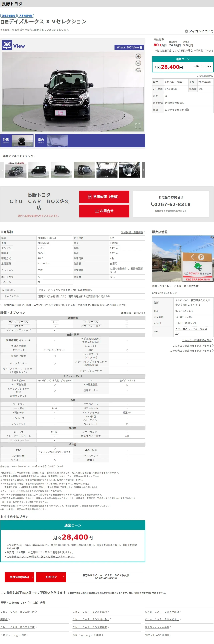The image size is (214, 644).
Task: Open Chu CAR BOX飯田店 store link
Action: coord(19,611)
